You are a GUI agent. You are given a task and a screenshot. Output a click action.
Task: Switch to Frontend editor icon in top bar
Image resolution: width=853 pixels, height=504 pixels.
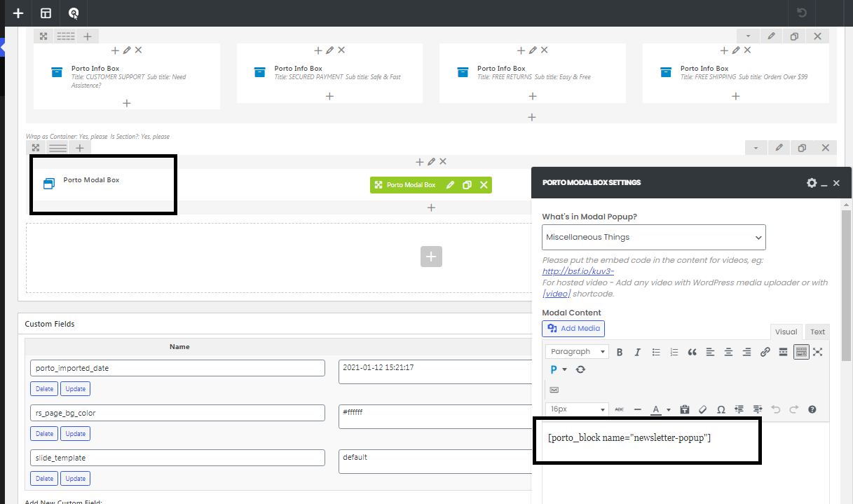click(x=74, y=13)
